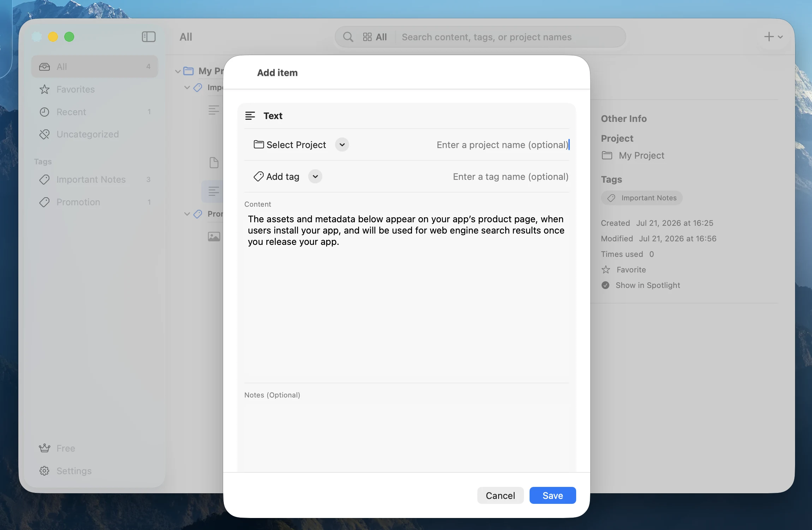Click the Settings gear icon
This screenshot has width=812, height=530.
coord(44,471)
